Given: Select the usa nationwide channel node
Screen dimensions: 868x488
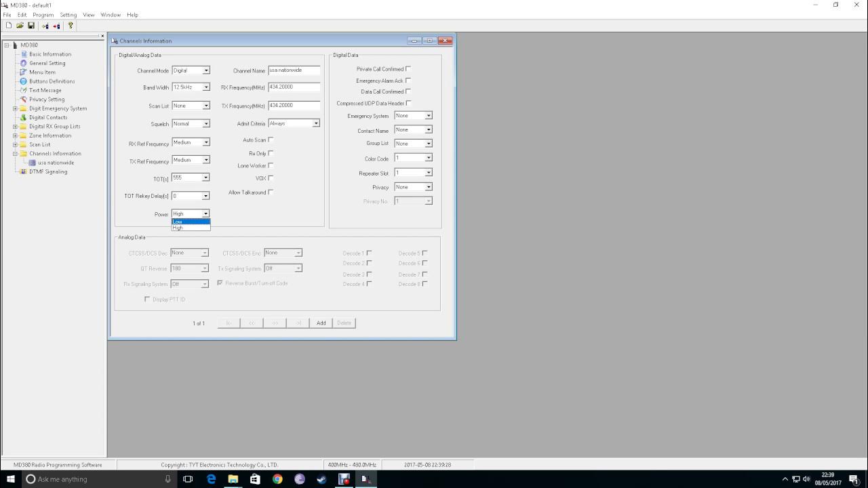Looking at the screenshot, I should pyautogui.click(x=56, y=163).
